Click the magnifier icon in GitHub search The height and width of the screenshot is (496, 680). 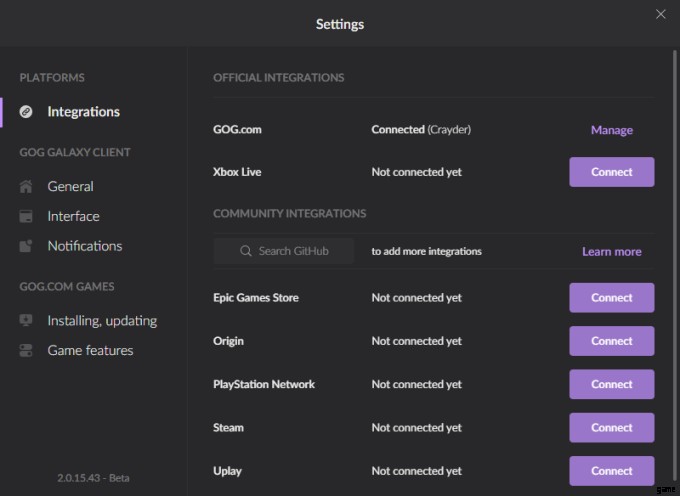[246, 251]
